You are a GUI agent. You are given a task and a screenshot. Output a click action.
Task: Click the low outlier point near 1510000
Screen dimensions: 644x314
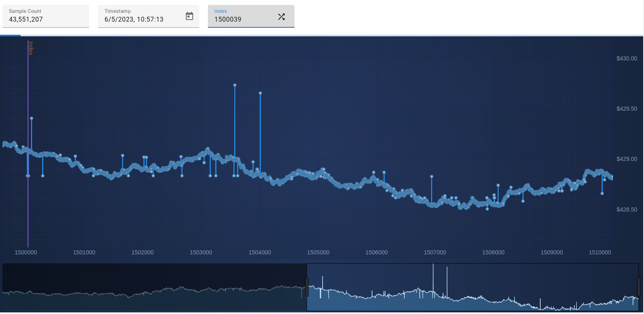[602, 193]
